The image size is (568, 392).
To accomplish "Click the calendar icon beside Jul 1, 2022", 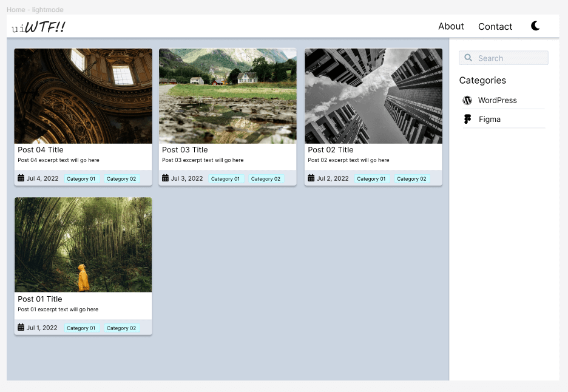I will [x=21, y=327].
